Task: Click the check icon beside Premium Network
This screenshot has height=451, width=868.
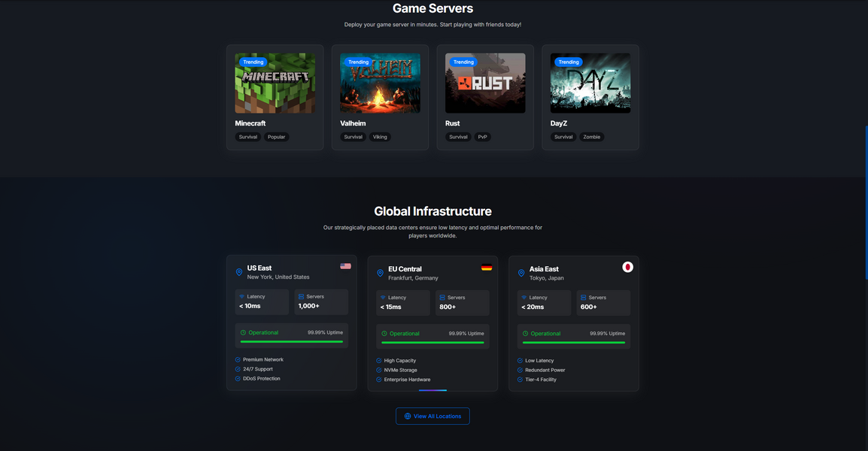Action: coord(238,360)
